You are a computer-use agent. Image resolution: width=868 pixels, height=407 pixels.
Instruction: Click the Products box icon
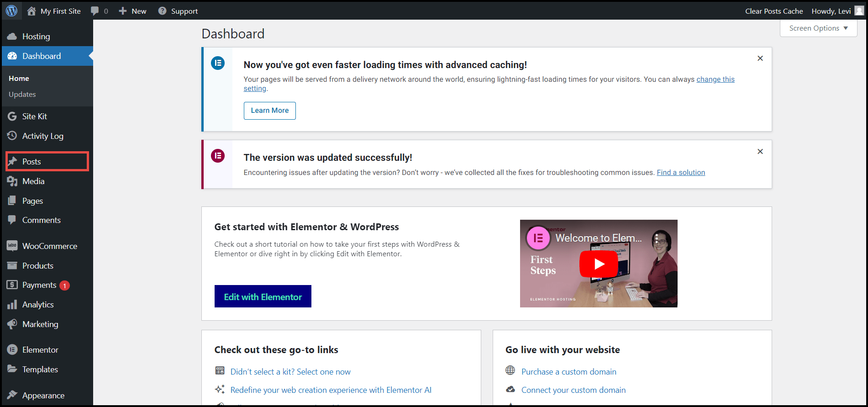[12, 265]
